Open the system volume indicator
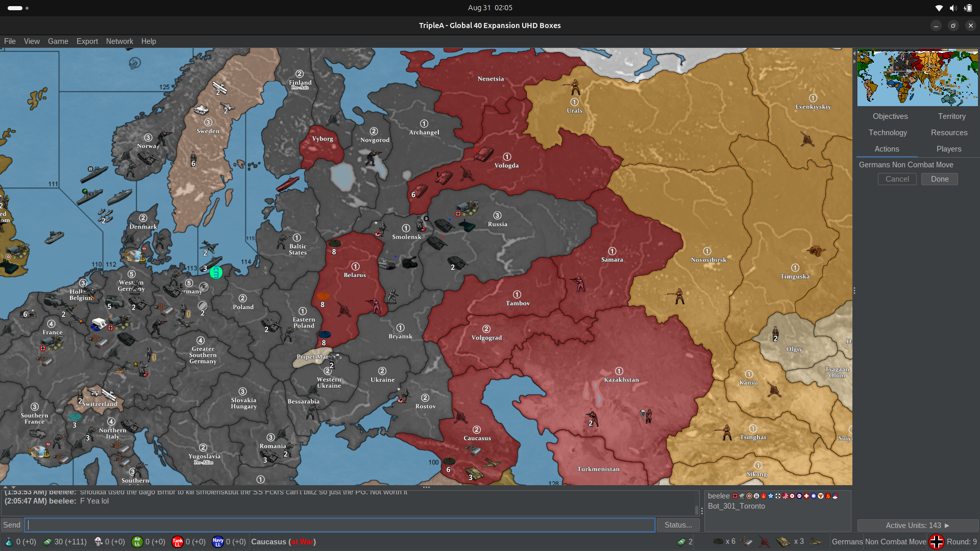 click(x=953, y=8)
